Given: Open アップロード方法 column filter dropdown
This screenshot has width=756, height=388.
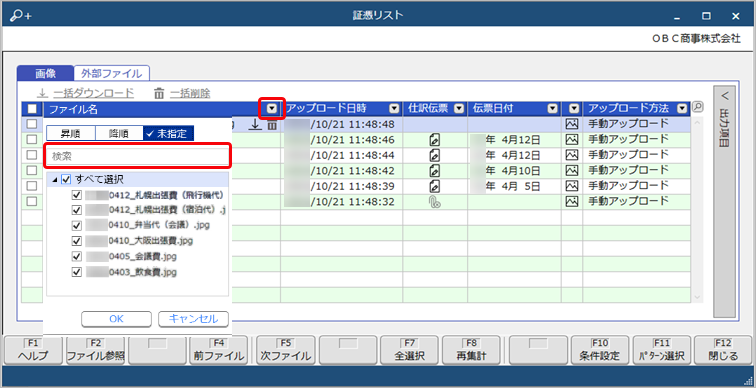Looking at the screenshot, I should coord(681,108).
